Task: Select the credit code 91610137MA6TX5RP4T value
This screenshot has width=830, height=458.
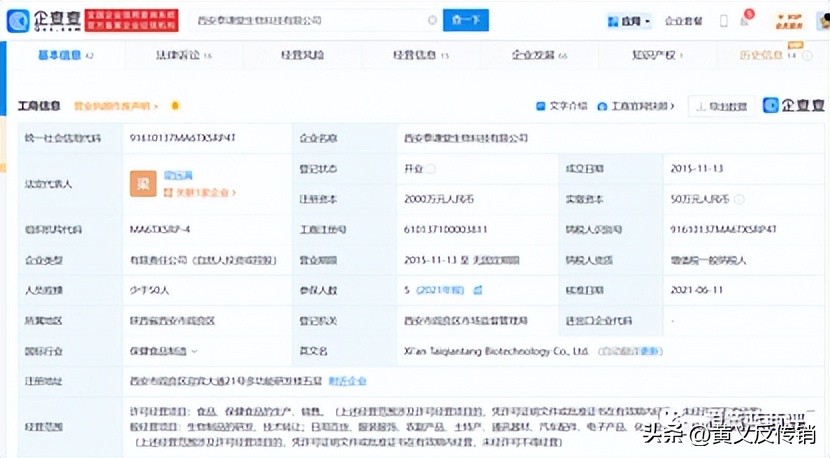Action: tap(182, 138)
